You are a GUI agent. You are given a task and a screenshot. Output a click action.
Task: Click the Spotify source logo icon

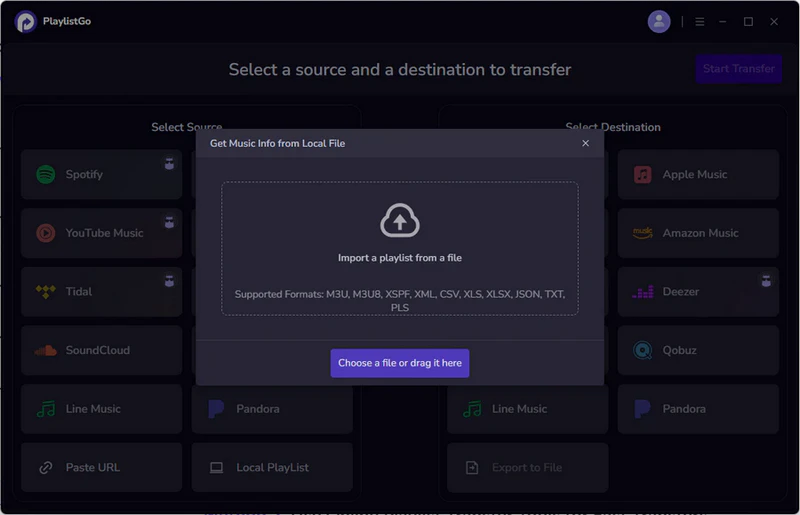tap(46, 174)
